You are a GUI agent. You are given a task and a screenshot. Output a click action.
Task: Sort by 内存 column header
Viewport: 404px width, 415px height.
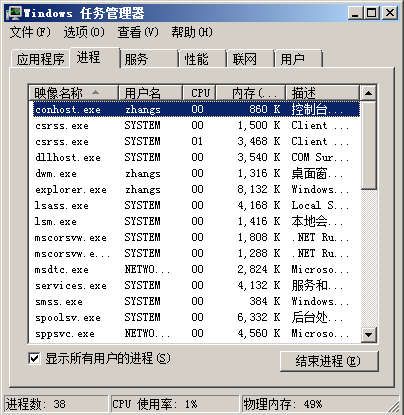click(x=251, y=93)
